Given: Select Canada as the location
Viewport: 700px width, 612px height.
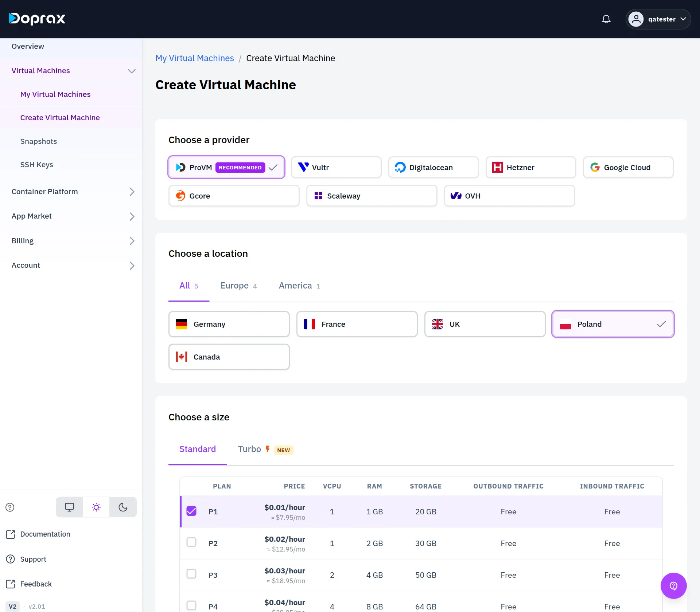Looking at the screenshot, I should pos(229,357).
